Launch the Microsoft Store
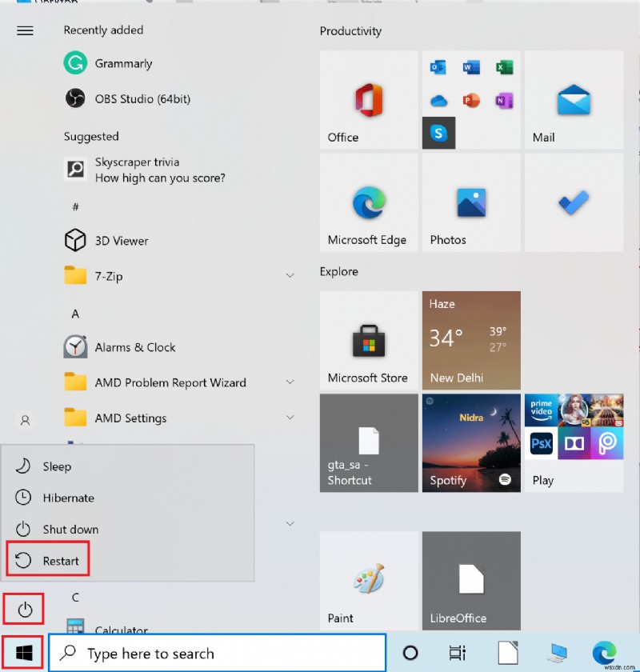Image resolution: width=640 pixels, height=672 pixels. (x=368, y=340)
